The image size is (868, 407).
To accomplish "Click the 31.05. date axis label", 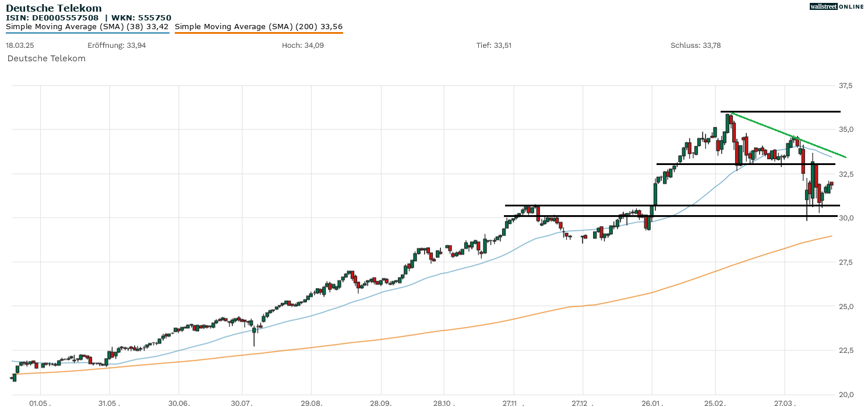I will pos(110,402).
